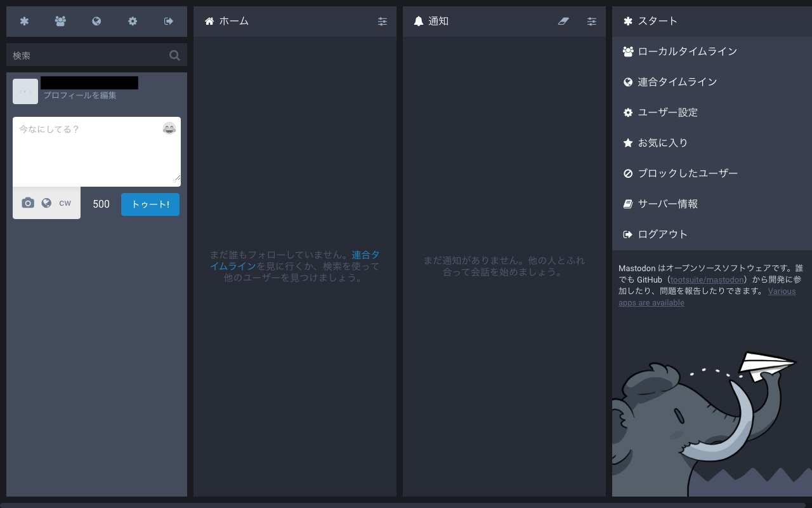Click the home icon in ホーム header
The image size is (812, 508).
(209, 21)
